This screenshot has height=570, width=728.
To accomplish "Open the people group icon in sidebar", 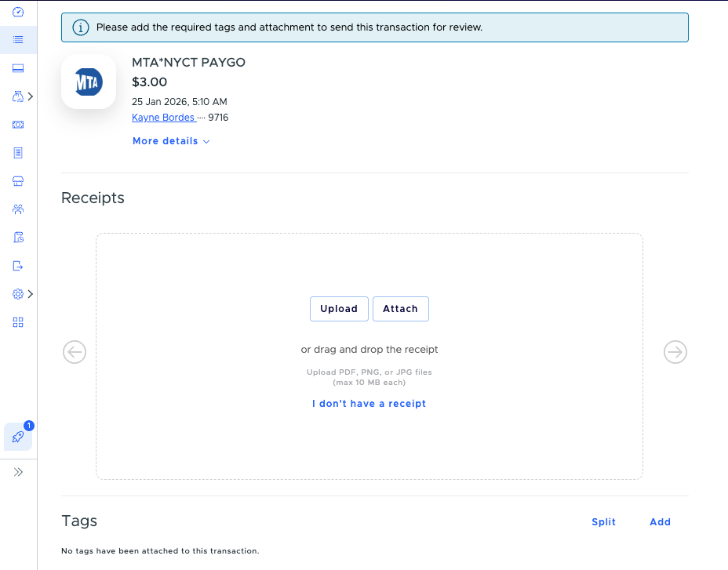I will (18, 209).
